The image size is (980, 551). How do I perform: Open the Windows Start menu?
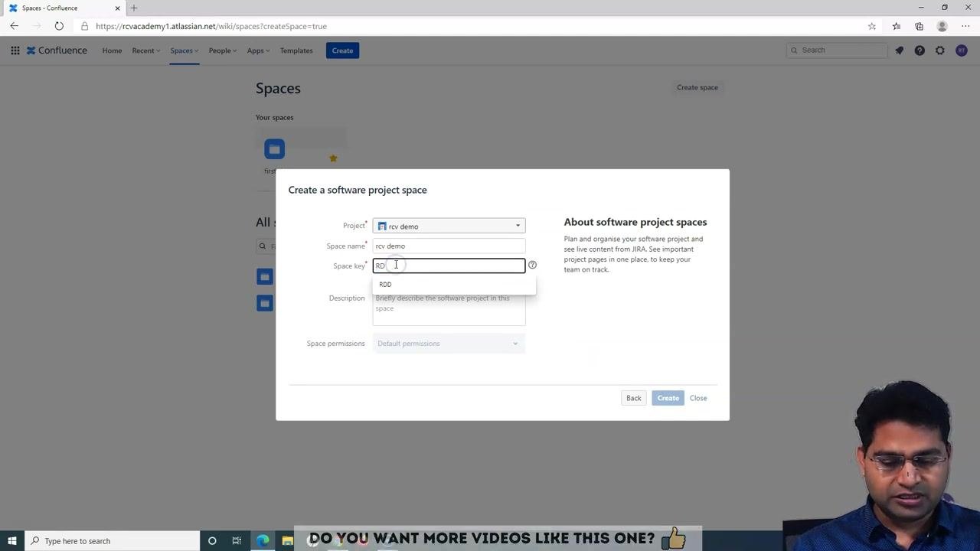click(12, 541)
